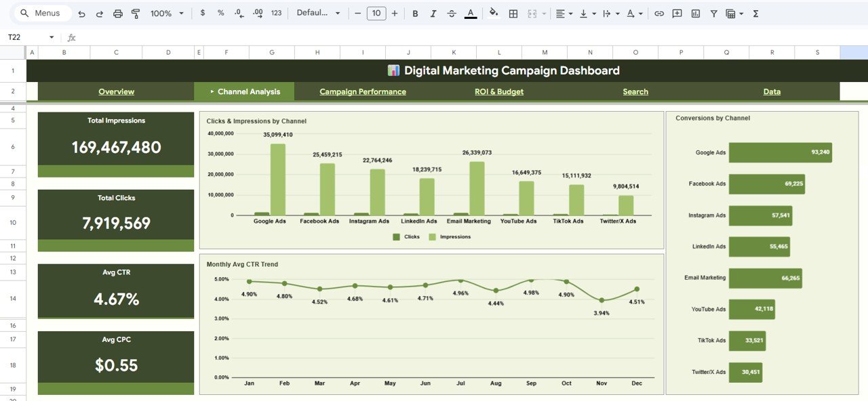868x401 pixels.
Task: Pick a text color with the color swatch
Action: pos(471,13)
